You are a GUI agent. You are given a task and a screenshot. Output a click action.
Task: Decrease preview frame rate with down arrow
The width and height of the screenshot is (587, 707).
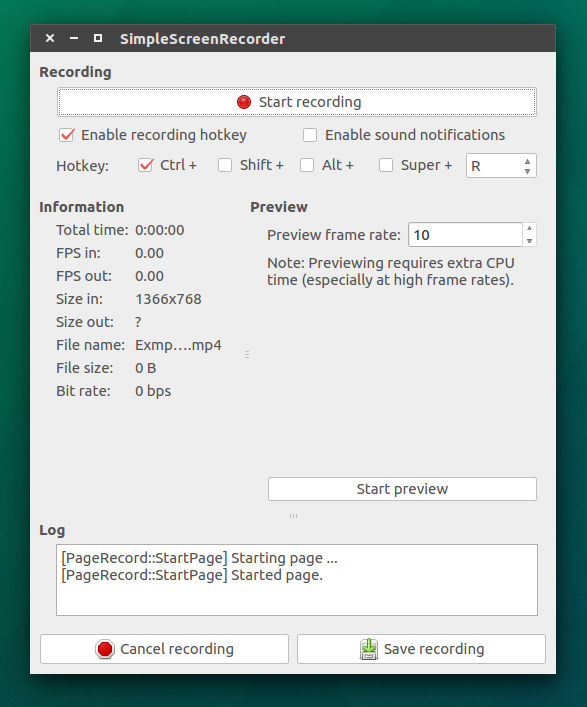530,241
